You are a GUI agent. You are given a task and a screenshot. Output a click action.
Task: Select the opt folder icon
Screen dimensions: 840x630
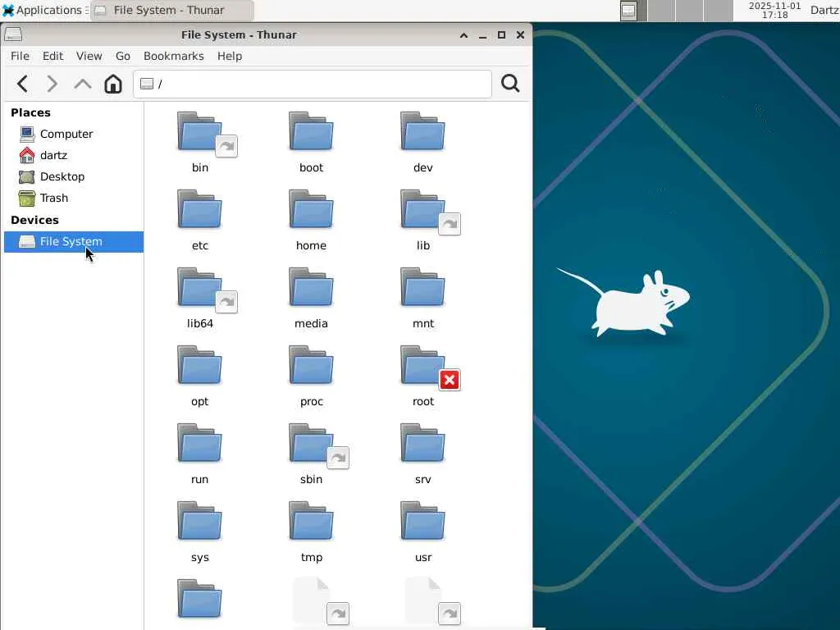[200, 365]
